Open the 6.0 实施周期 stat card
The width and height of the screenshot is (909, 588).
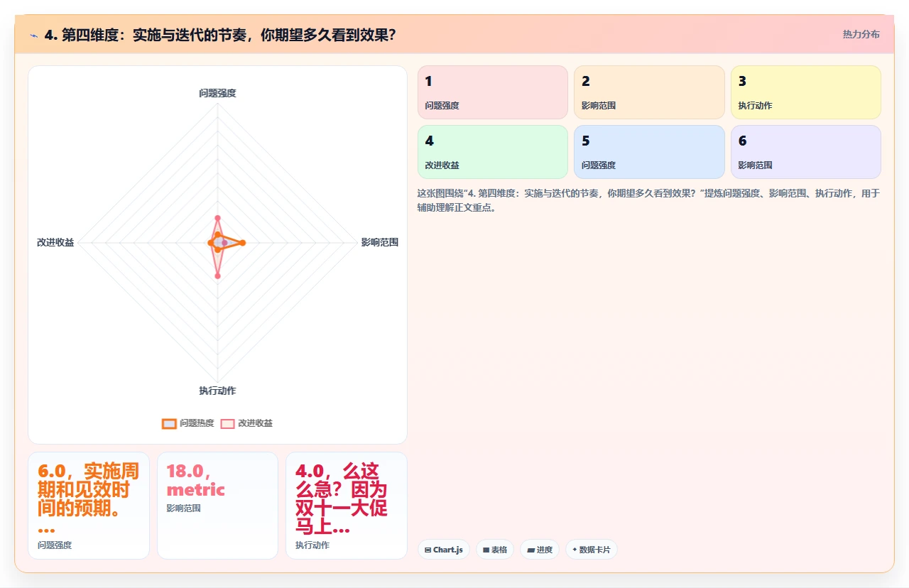coord(89,506)
